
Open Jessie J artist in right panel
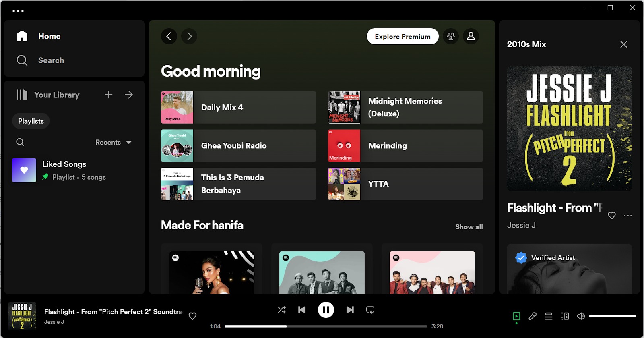click(x=521, y=225)
